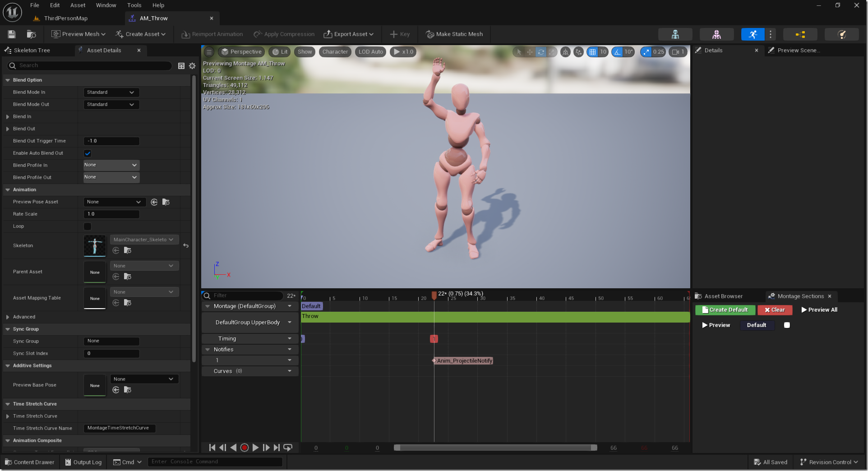The width and height of the screenshot is (868, 471).
Task: Click the Create Default button
Action: 725,310
